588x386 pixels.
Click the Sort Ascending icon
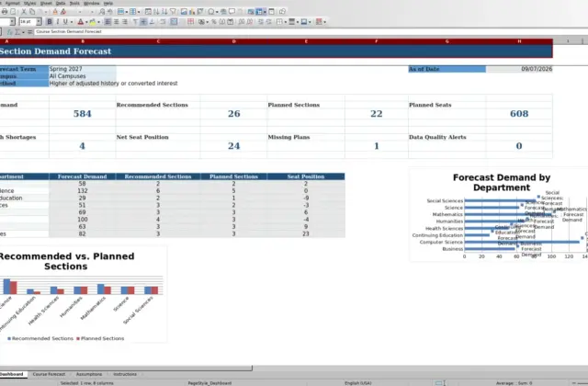[156, 12]
